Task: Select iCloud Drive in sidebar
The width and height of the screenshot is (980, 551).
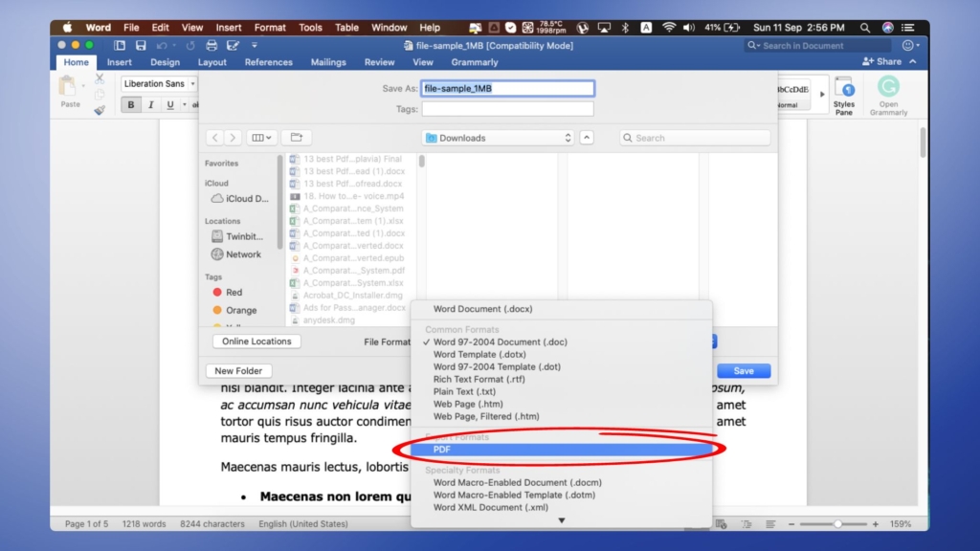Action: click(x=240, y=199)
